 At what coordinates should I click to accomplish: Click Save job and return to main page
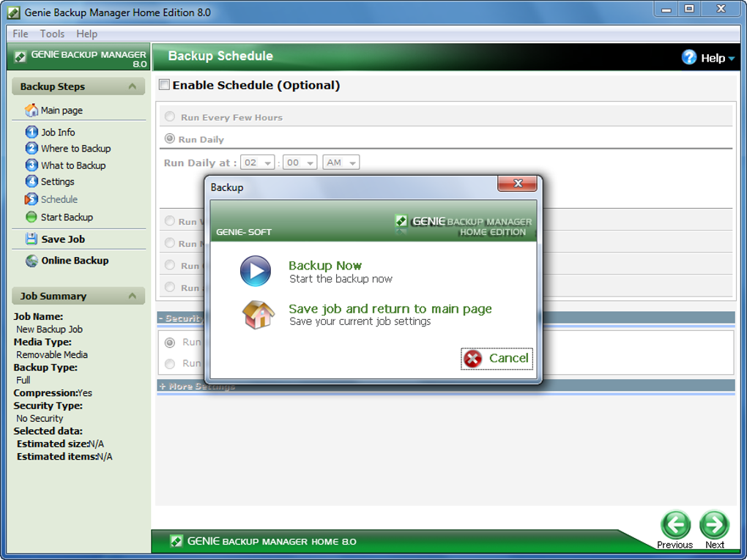click(390, 309)
